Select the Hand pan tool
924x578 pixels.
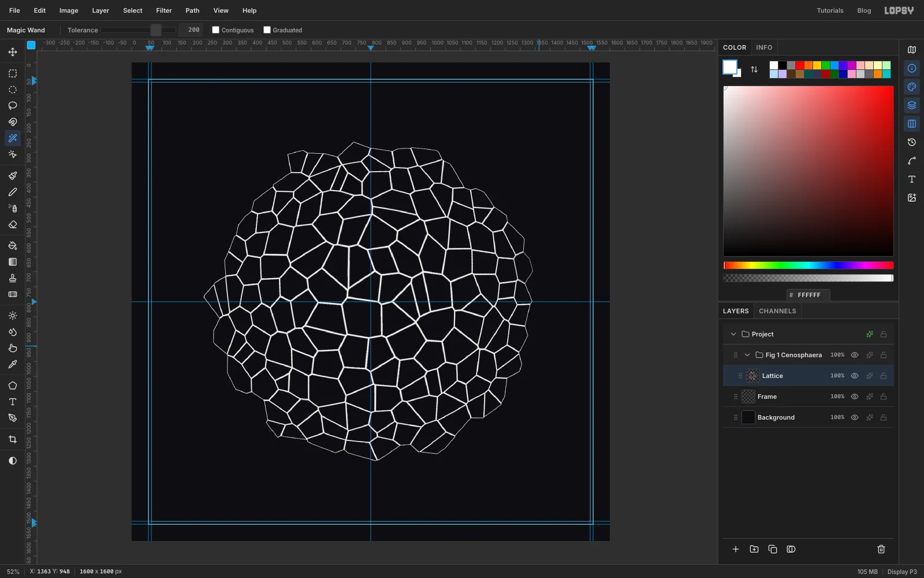point(13,348)
